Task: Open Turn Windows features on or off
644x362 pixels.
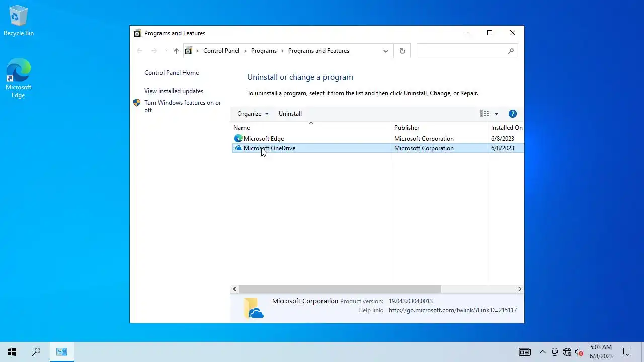Action: pyautogui.click(x=183, y=106)
